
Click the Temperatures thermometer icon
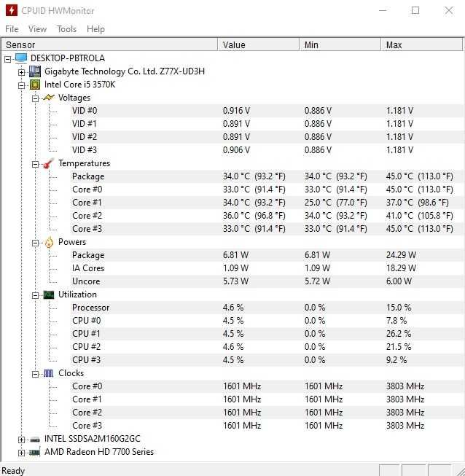tap(49, 163)
